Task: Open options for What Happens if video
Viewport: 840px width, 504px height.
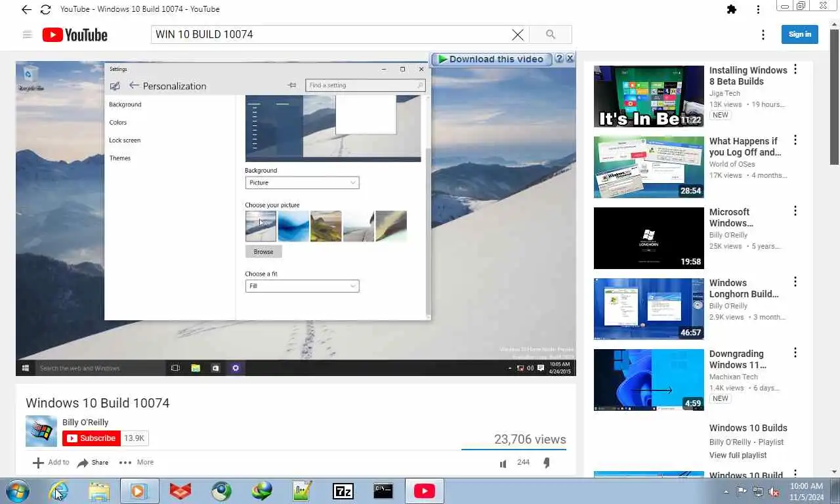Action: (x=795, y=140)
